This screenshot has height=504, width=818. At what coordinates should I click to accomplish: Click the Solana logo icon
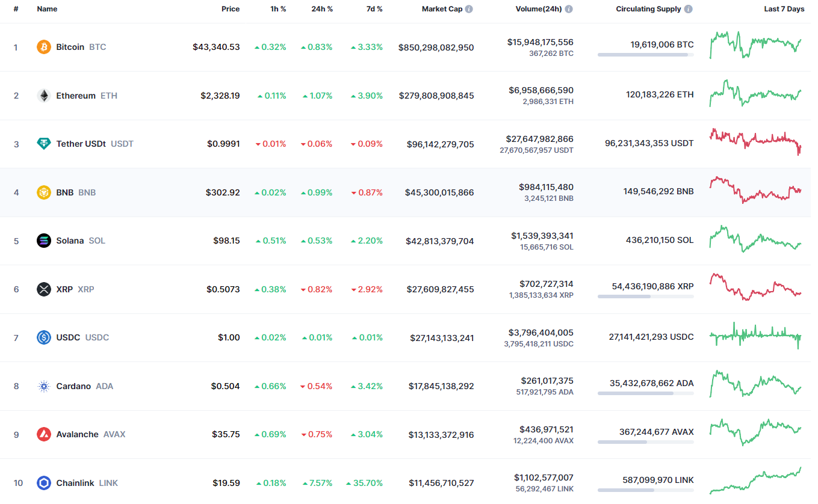coord(44,241)
